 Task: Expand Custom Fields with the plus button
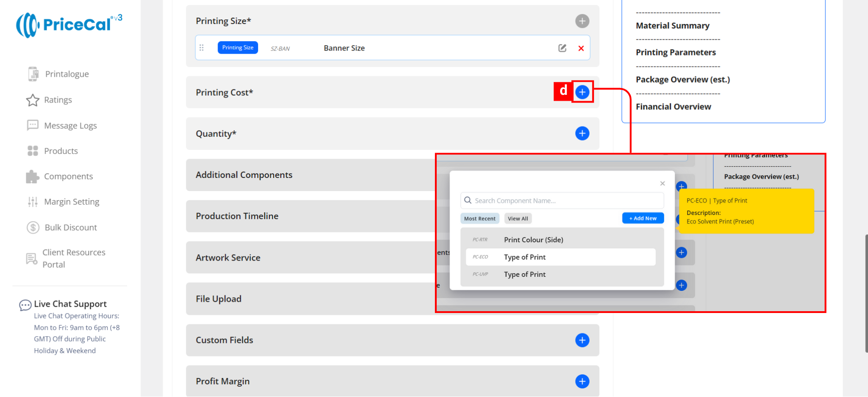pos(582,340)
